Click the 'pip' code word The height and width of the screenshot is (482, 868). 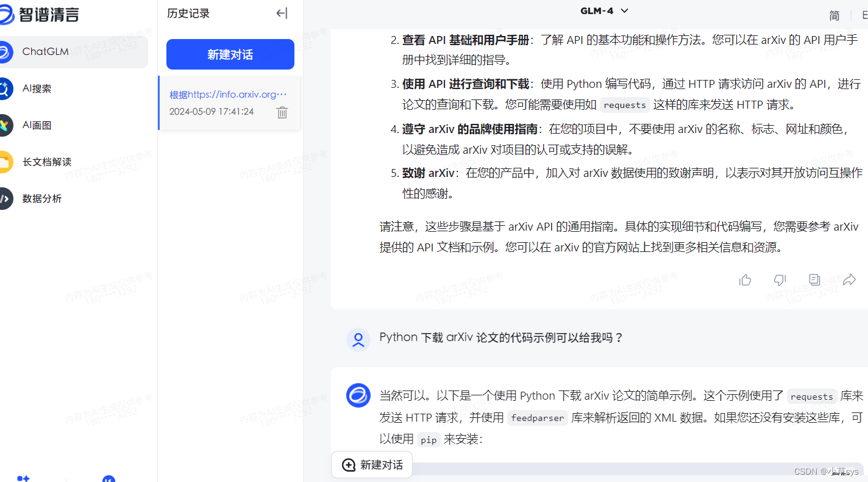(429, 439)
